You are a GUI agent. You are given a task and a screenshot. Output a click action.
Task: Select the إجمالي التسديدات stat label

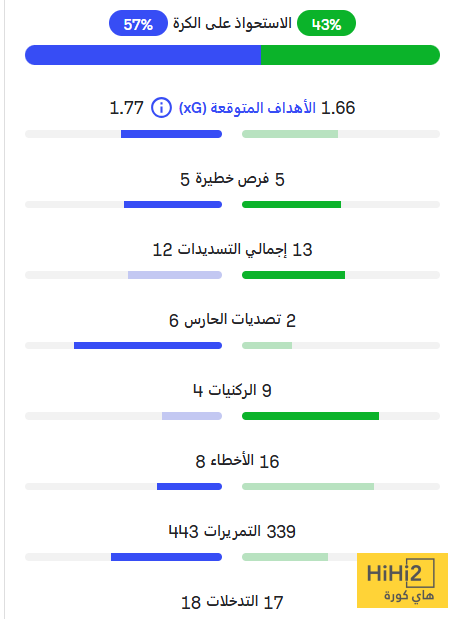232,249
